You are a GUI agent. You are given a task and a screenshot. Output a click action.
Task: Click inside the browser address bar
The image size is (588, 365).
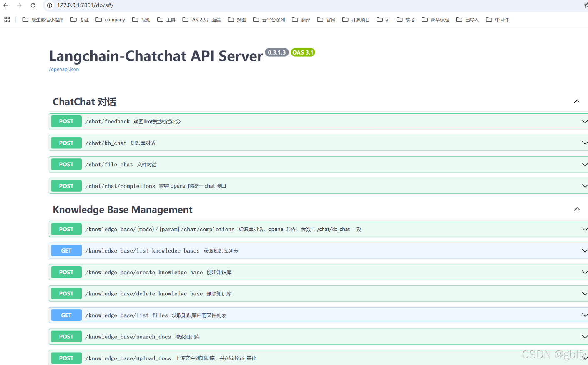tap(167, 5)
